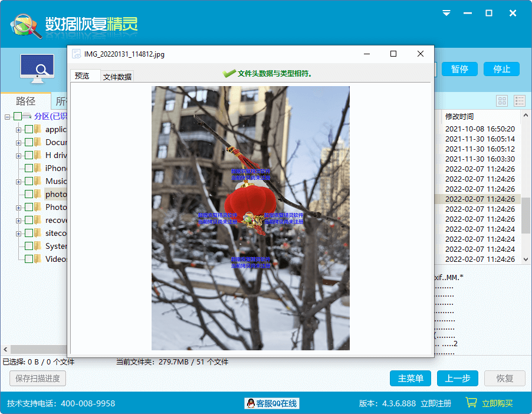Screen dimensions: 532x414
Task: Expand the Music folder node
Action: (18, 182)
